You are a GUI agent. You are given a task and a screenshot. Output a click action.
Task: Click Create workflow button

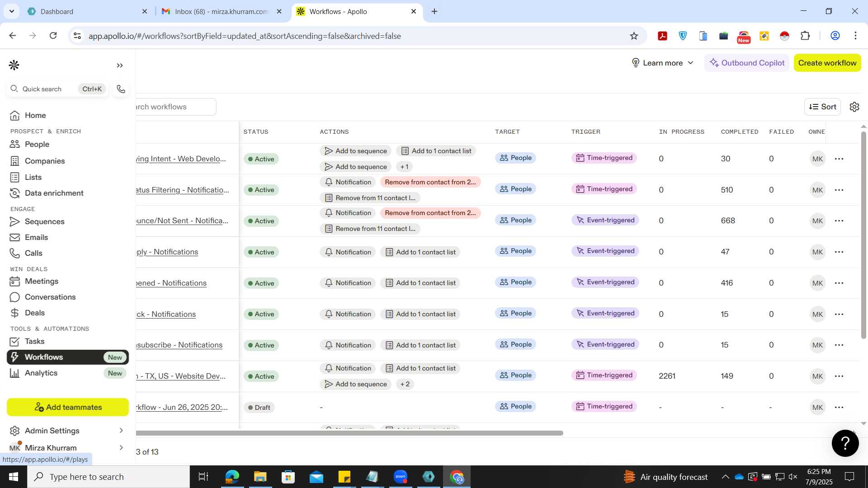pyautogui.click(x=827, y=63)
